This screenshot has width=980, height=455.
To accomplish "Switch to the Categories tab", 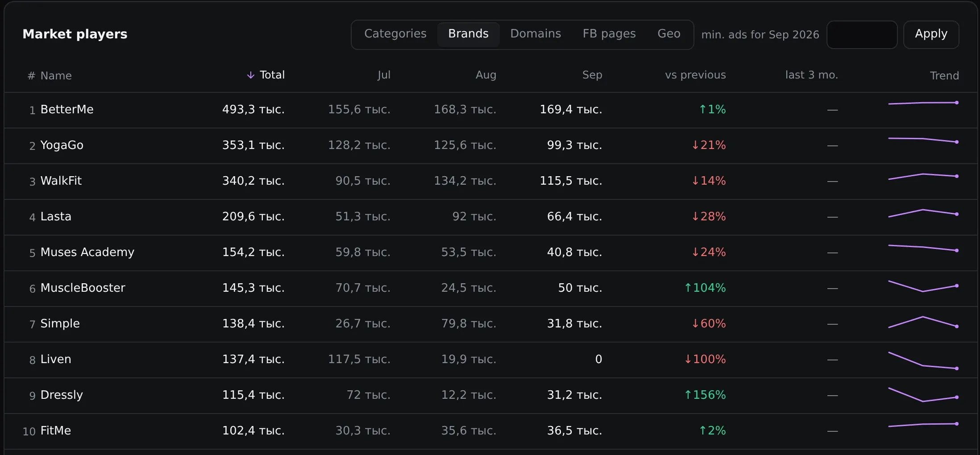I will [395, 34].
